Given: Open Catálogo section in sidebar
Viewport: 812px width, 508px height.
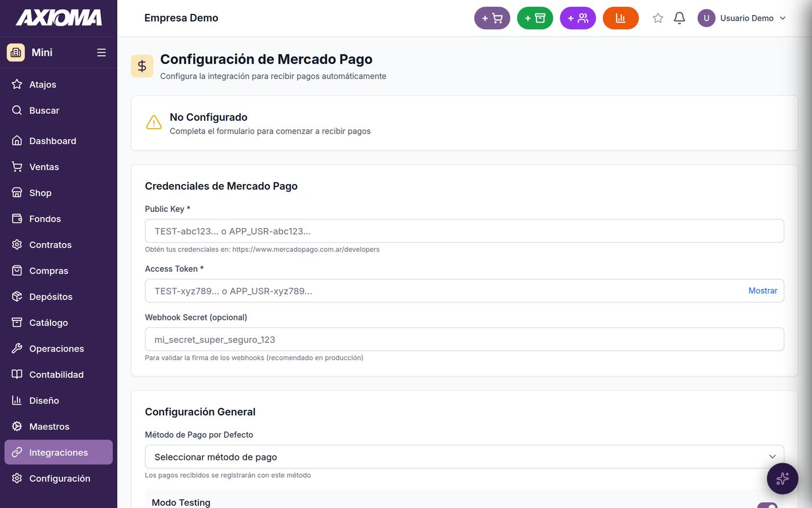Looking at the screenshot, I should pos(59,323).
